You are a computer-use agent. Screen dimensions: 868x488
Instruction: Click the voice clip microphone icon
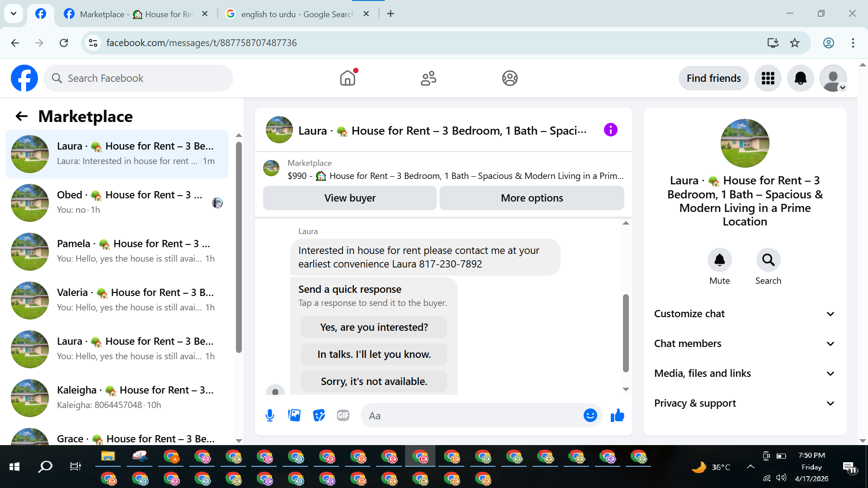click(270, 415)
